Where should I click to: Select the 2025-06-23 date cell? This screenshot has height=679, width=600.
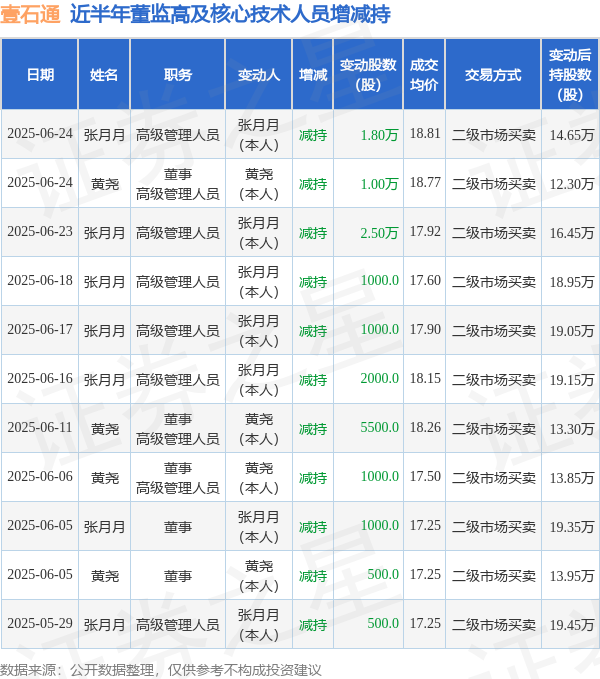pos(40,232)
